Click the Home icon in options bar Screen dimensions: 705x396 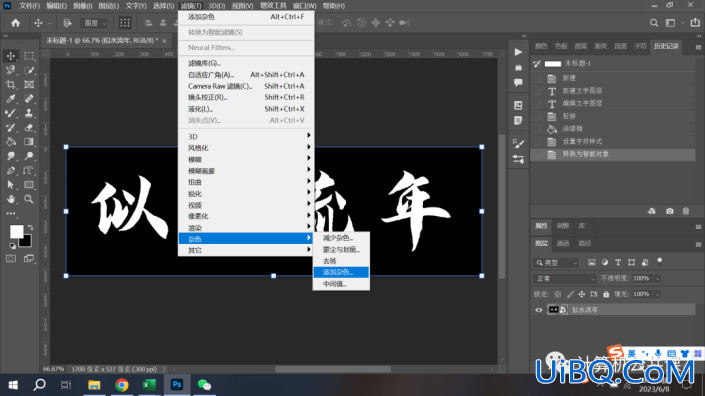[16, 23]
